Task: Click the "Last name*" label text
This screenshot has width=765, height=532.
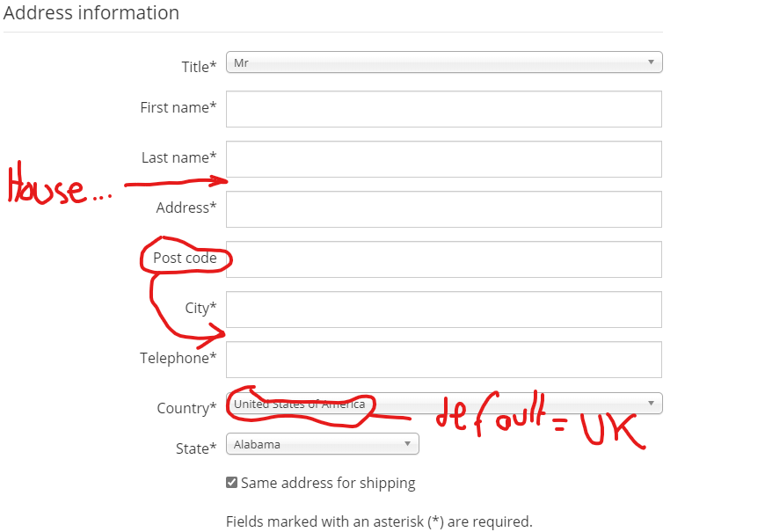Action: click(x=179, y=158)
